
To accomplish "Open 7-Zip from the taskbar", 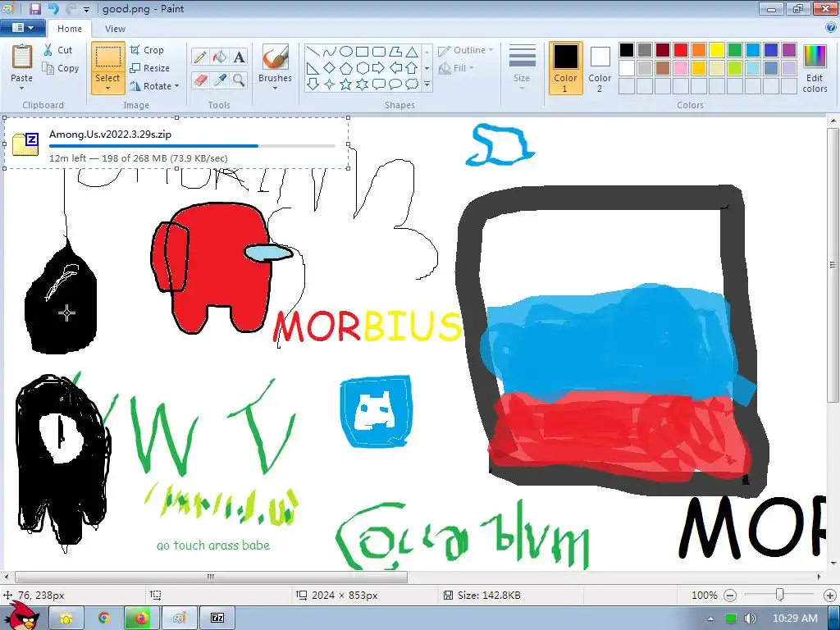I will 217,619.
